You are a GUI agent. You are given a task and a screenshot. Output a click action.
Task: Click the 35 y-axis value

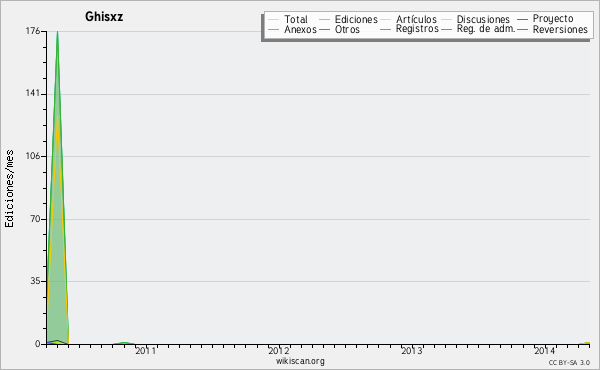pos(35,281)
